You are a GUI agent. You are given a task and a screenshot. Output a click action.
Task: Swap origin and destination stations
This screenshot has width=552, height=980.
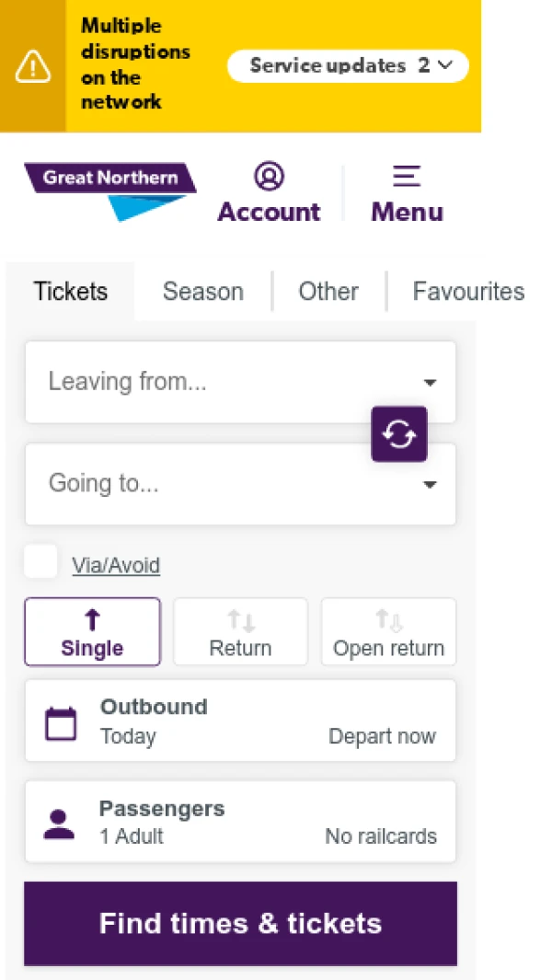[399, 434]
